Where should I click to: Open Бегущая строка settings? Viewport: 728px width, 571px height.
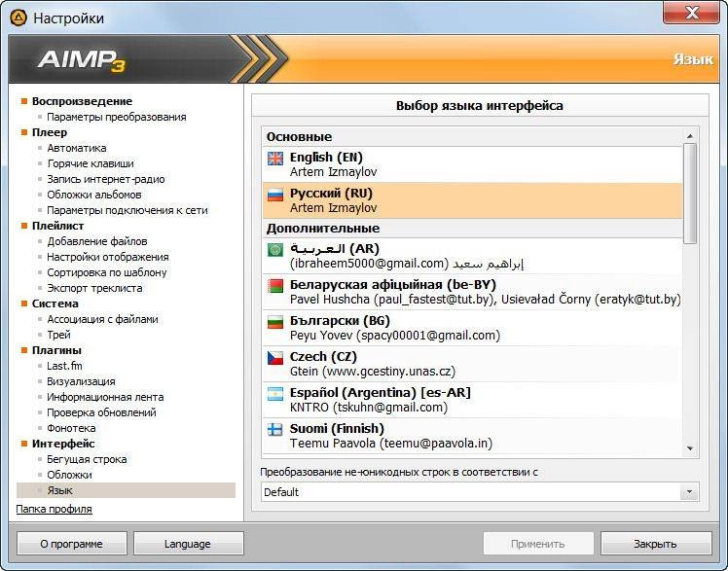tap(87, 459)
